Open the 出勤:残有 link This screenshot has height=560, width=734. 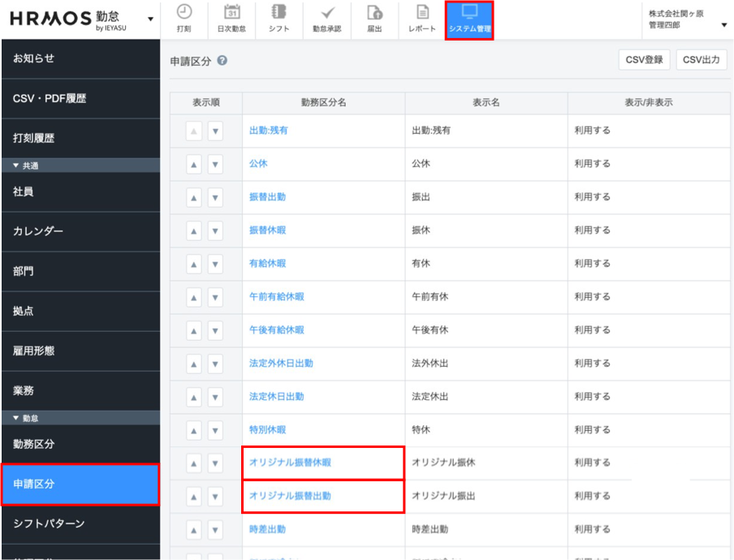click(x=268, y=131)
